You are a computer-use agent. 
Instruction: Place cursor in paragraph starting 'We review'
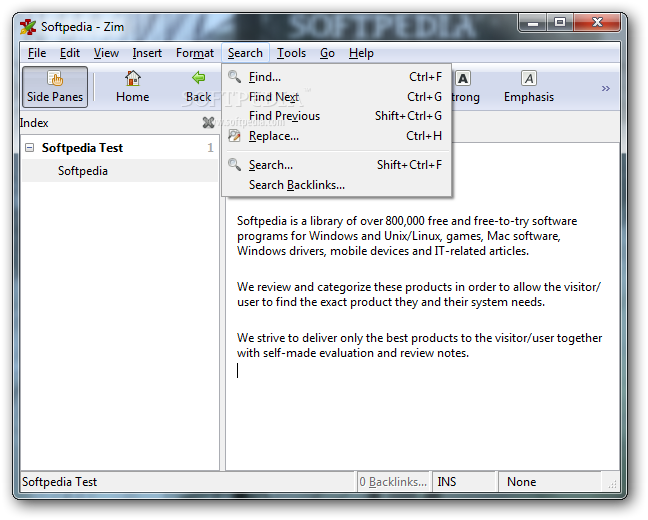pyautogui.click(x=419, y=294)
